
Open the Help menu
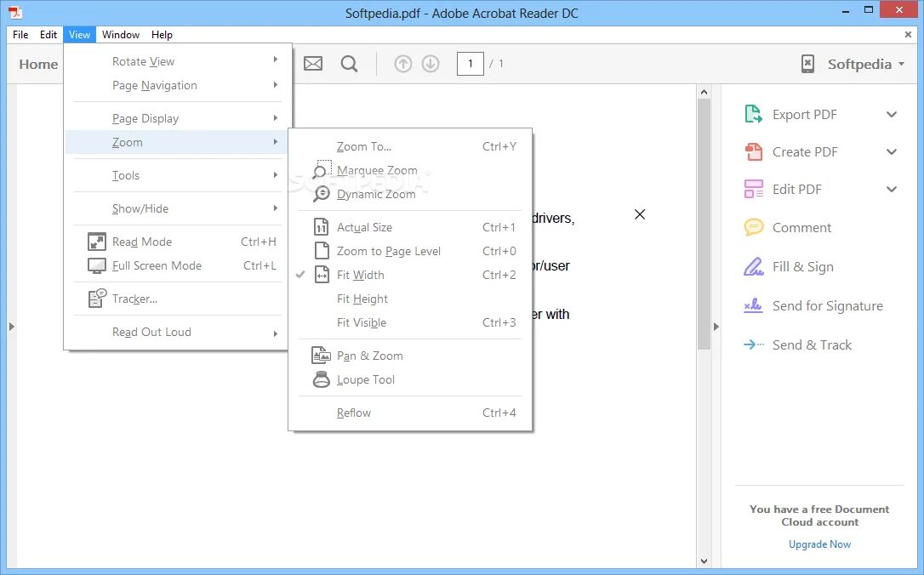[x=162, y=35]
